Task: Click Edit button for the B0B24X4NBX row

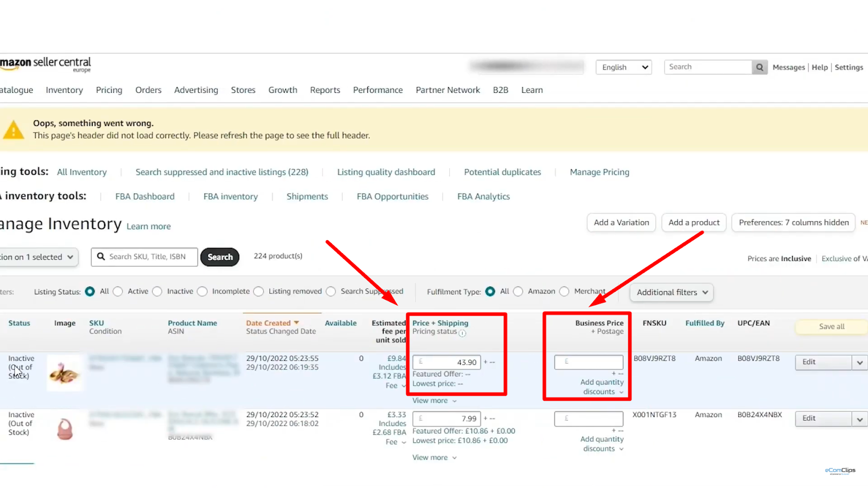Action: (824, 419)
